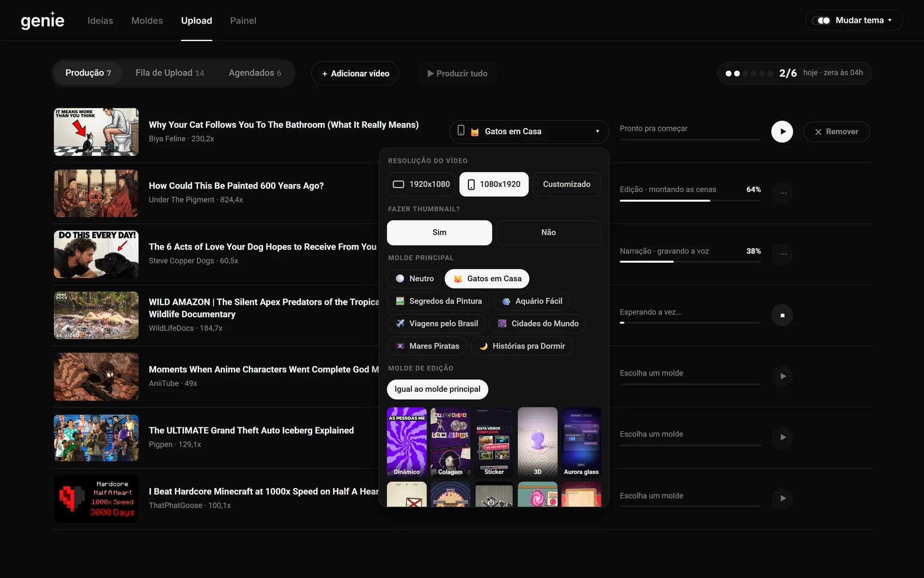This screenshot has width=924, height=578.
Task: Click Adicionar vídeo button
Action: 355,74
